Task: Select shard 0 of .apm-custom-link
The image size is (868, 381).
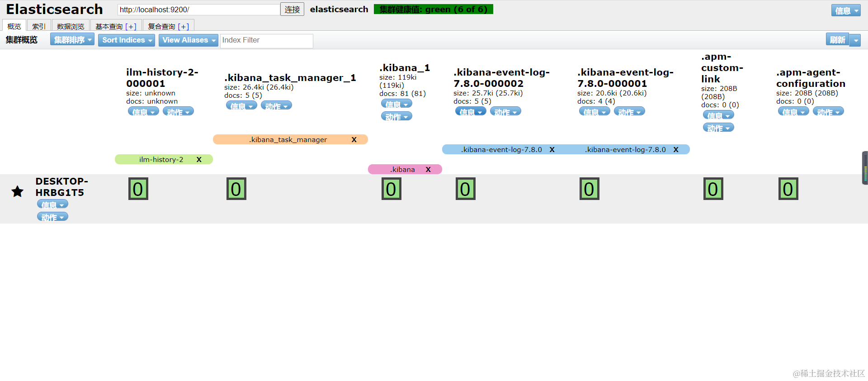Action: pyautogui.click(x=713, y=189)
